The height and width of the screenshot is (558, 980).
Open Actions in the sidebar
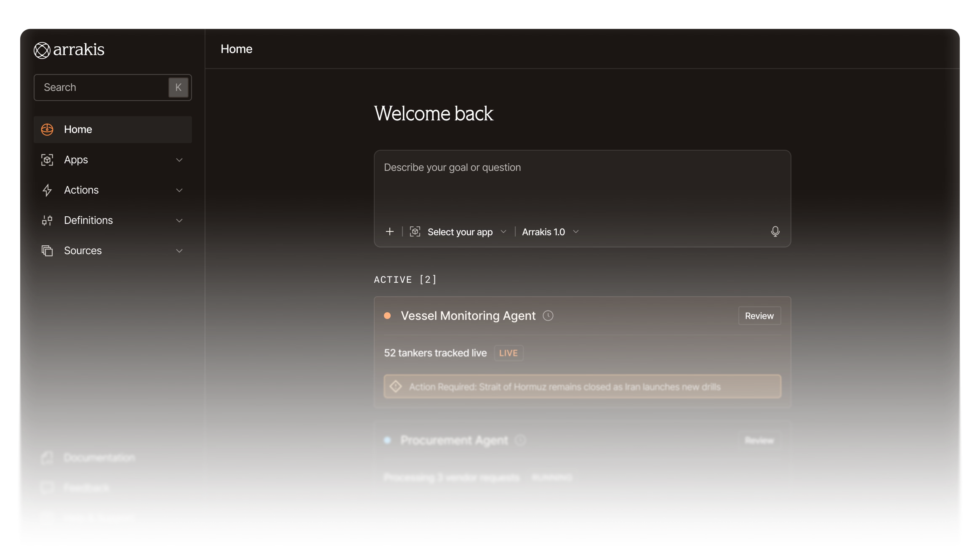click(112, 190)
